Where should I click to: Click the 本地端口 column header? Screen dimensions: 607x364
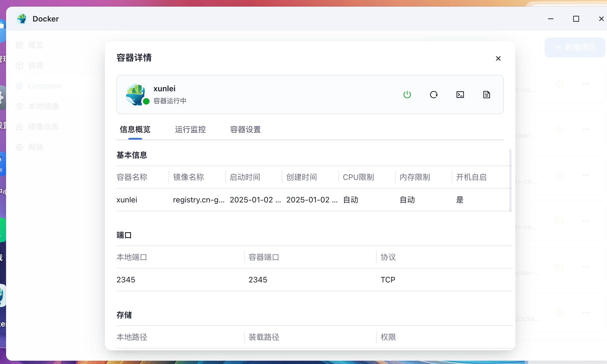point(132,257)
